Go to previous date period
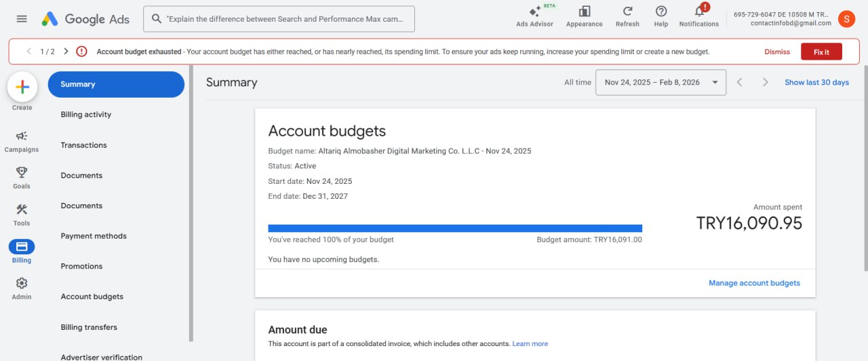868x361 pixels. point(740,82)
